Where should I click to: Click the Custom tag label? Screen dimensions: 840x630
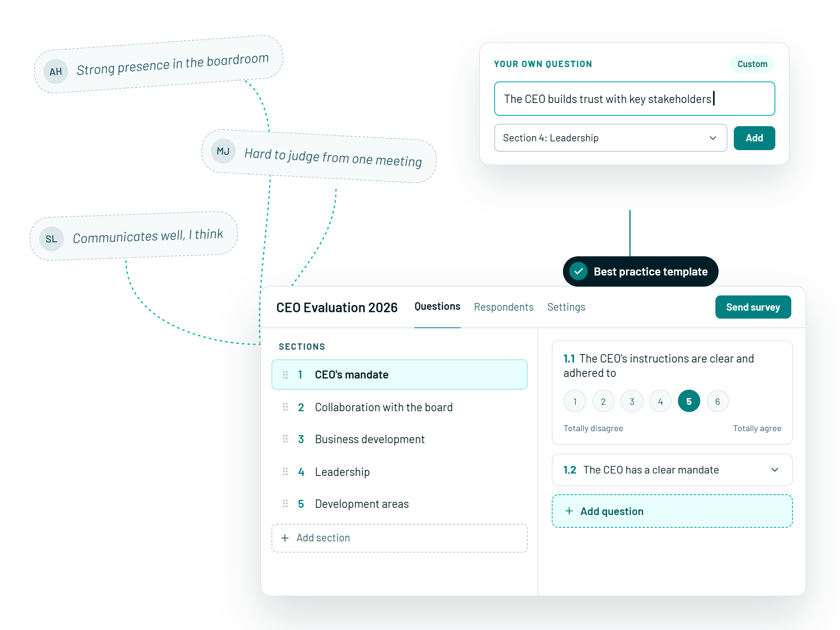point(752,64)
